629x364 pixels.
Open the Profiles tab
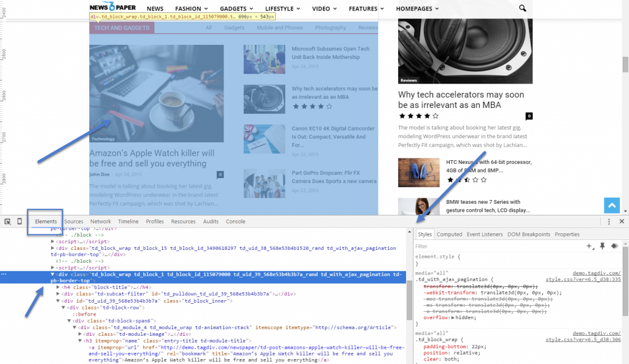(155, 222)
